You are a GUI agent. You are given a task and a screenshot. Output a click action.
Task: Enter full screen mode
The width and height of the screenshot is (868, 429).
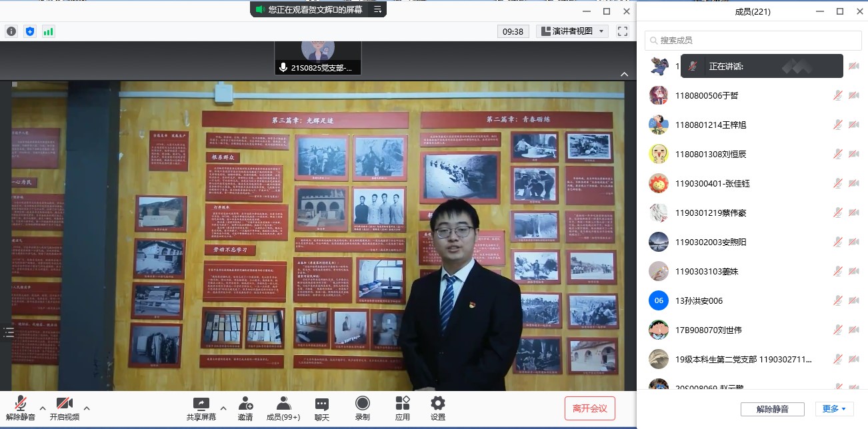pyautogui.click(x=623, y=31)
